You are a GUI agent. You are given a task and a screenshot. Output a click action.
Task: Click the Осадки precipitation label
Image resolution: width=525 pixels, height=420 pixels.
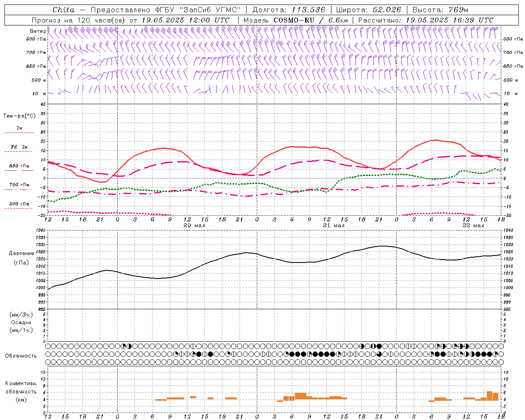tap(21, 322)
